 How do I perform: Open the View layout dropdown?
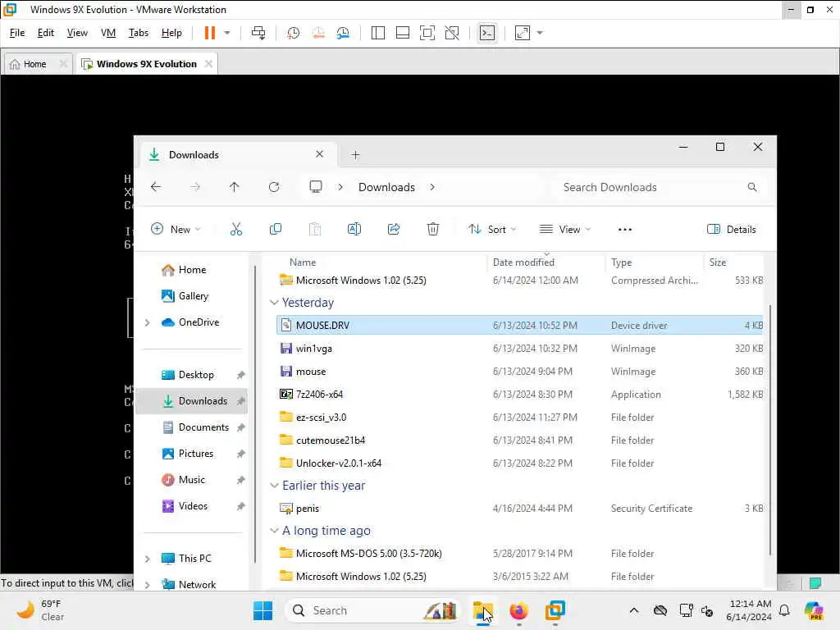click(564, 230)
